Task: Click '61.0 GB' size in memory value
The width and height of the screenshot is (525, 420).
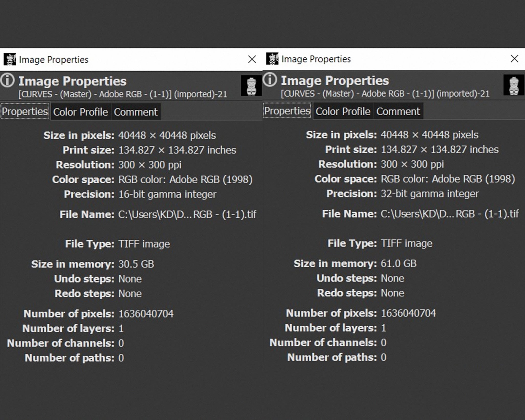Action: [399, 263]
